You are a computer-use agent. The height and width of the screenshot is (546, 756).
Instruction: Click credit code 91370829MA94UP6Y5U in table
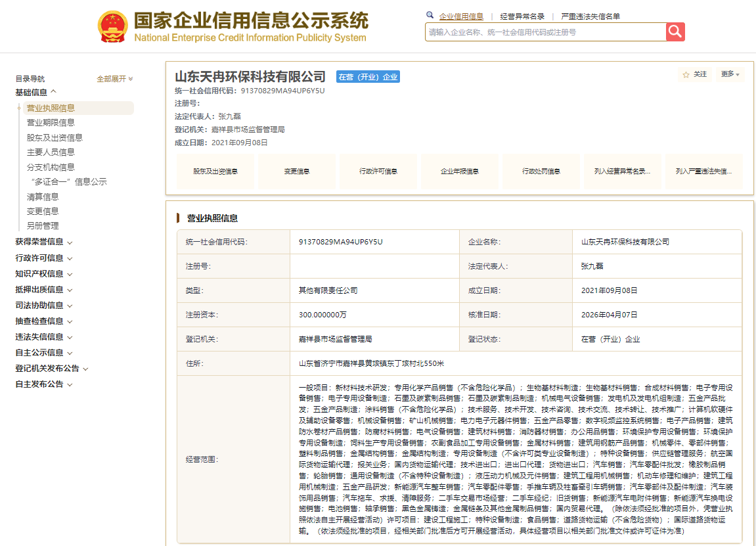pos(340,242)
